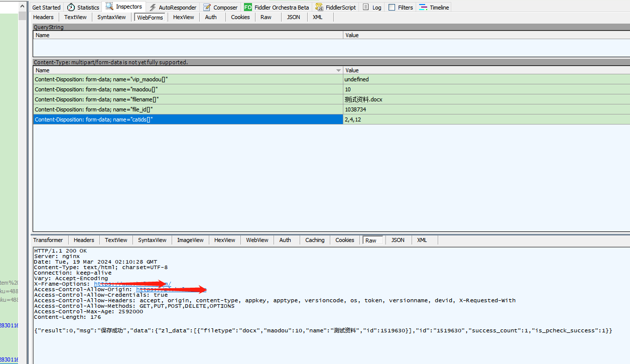Click the value cell "10"

click(x=486, y=89)
